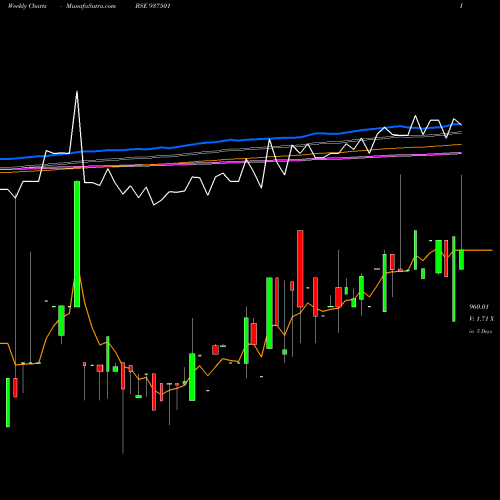Click the tall red candlestick, largest on chart
Screen dimensions: 500x500
[x=300, y=268]
